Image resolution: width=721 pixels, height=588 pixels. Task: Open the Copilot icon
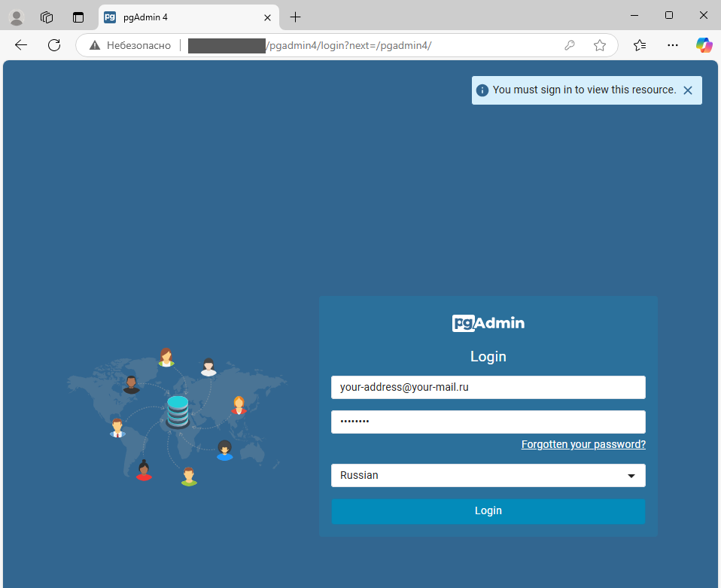pyautogui.click(x=704, y=45)
